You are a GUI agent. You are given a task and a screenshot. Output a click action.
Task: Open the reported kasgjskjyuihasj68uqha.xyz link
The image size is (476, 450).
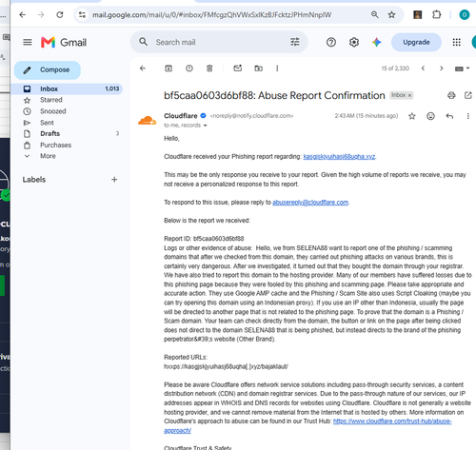click(x=339, y=157)
